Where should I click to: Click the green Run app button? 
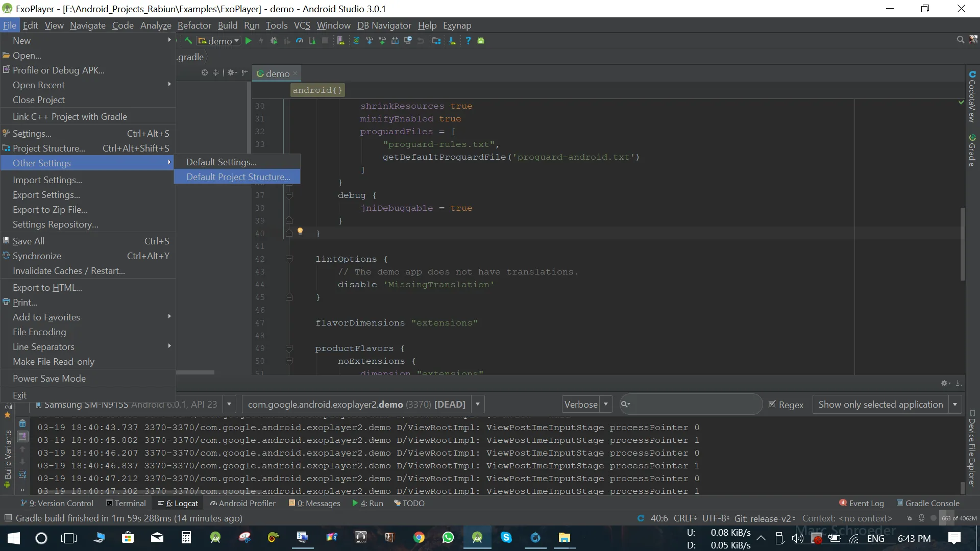(248, 41)
